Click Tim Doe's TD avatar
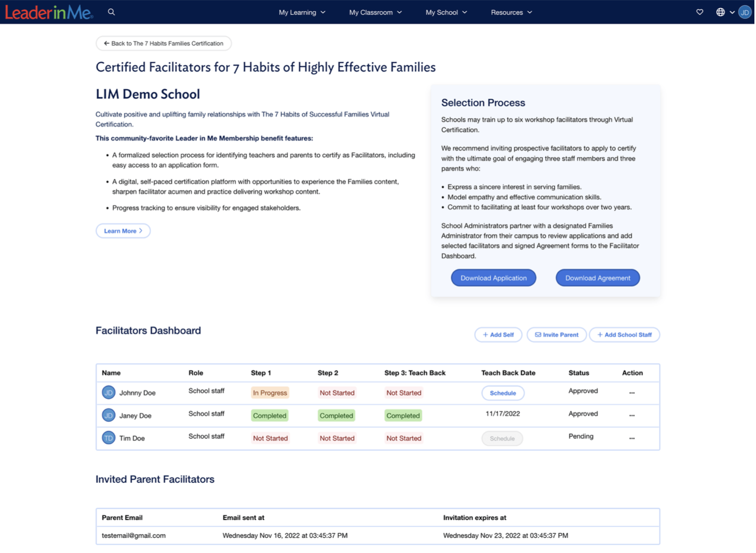 (108, 438)
